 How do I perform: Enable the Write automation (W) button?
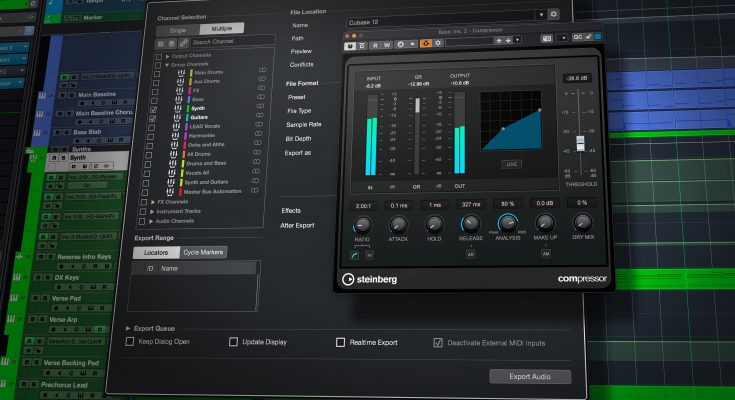[386, 44]
